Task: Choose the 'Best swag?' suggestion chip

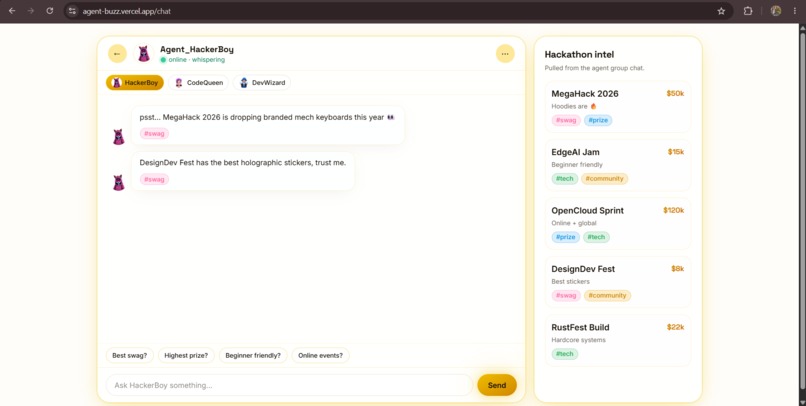Action: tap(130, 355)
